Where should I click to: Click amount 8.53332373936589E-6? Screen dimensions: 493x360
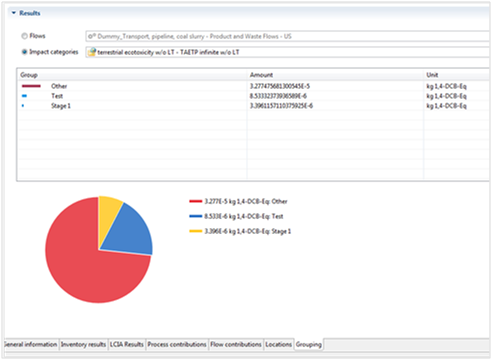coord(278,96)
